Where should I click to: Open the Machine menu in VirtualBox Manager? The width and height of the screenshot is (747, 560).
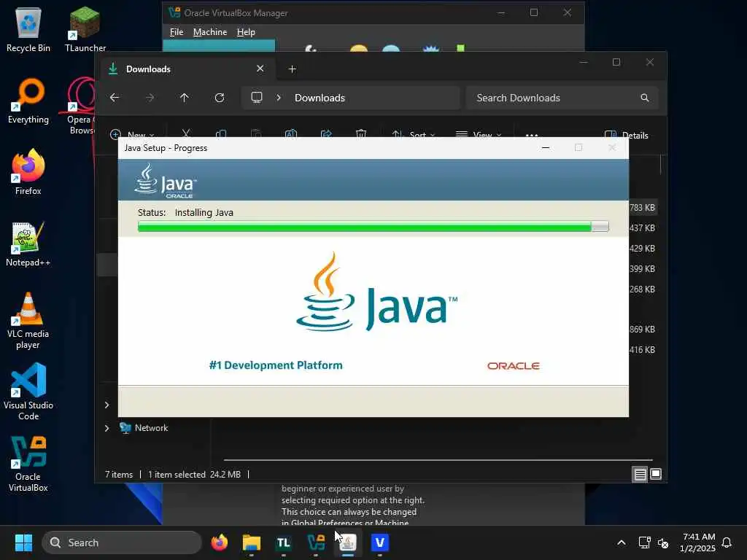[210, 32]
